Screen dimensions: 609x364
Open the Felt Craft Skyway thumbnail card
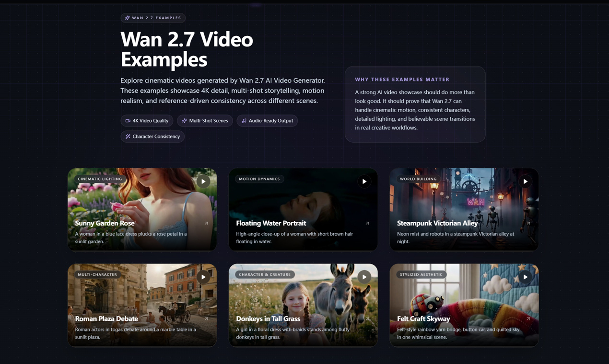pos(464,305)
